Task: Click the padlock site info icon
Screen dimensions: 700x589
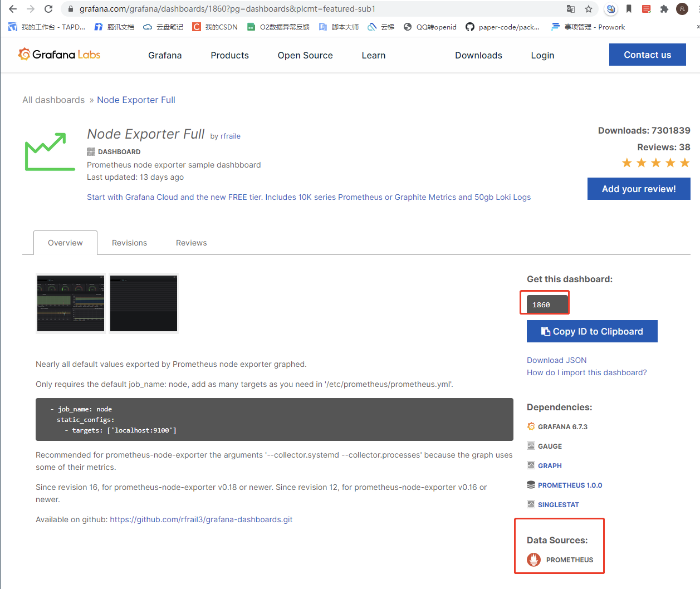Action: [70, 9]
